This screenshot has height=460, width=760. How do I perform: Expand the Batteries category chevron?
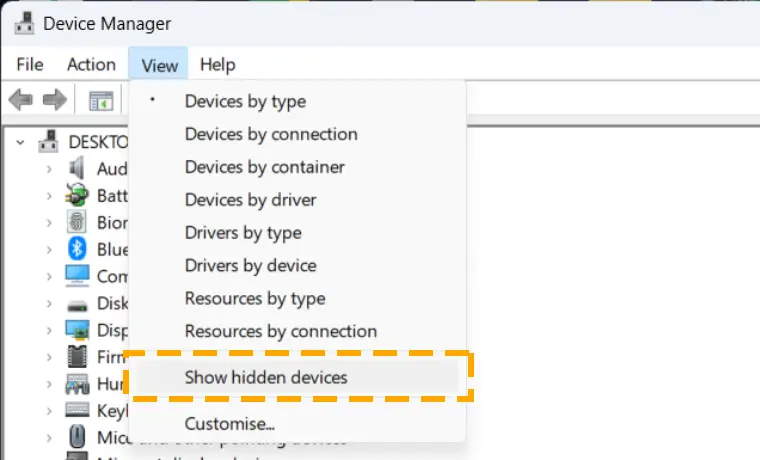(x=49, y=196)
